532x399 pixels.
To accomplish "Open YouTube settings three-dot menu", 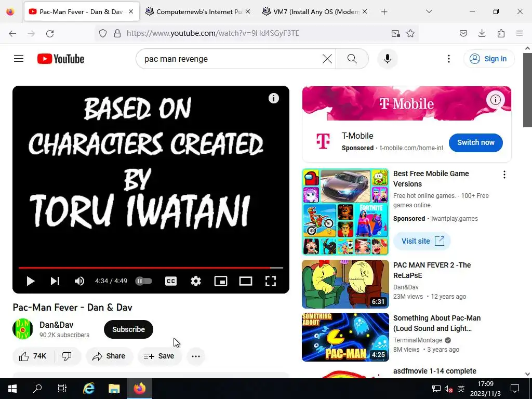I will click(448, 59).
